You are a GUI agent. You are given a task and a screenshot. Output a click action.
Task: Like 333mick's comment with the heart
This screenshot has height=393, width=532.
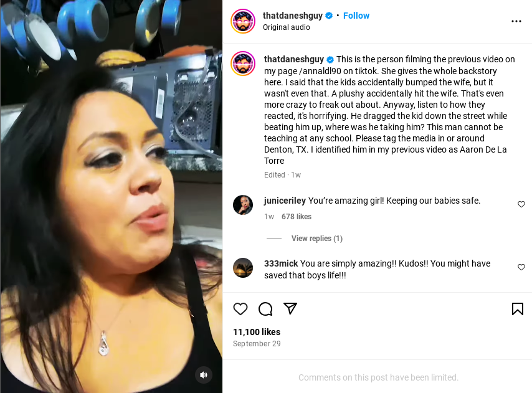click(x=521, y=267)
